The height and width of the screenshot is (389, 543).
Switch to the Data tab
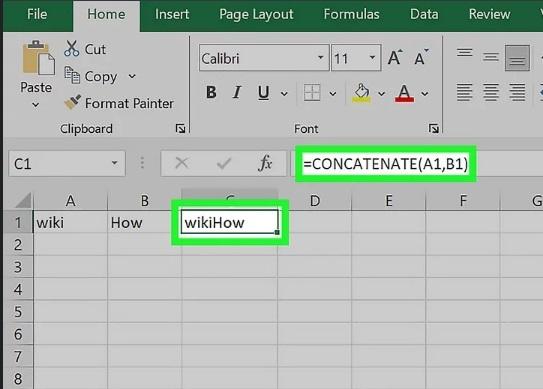click(424, 14)
